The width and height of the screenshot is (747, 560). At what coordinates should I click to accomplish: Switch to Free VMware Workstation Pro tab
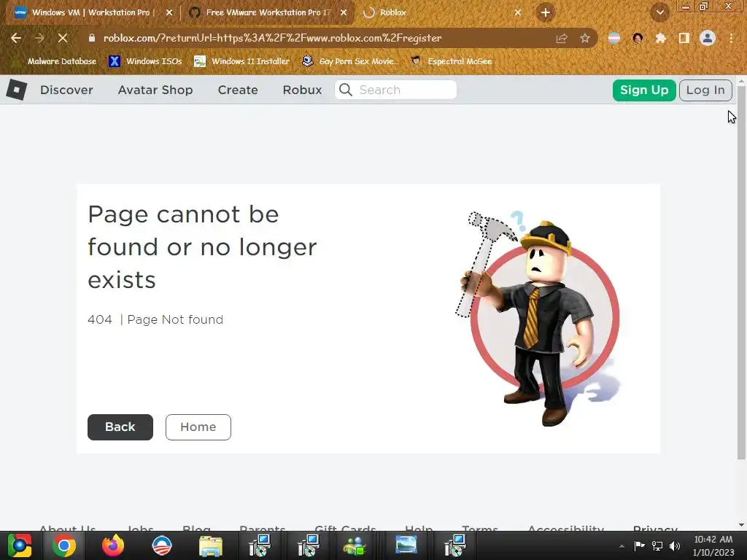pyautogui.click(x=268, y=12)
